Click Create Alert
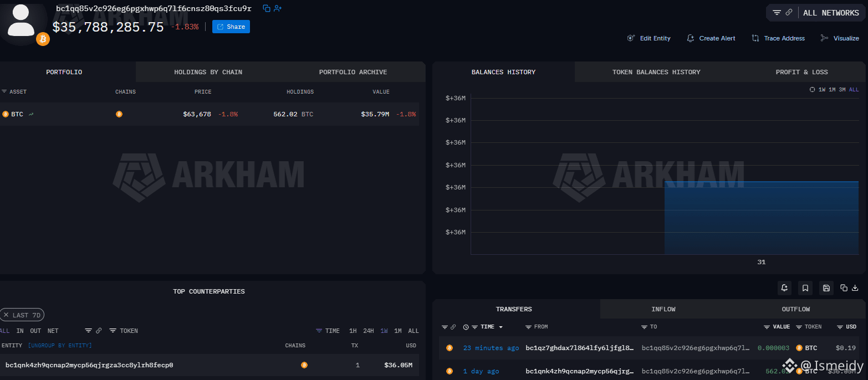The image size is (868, 380). [711, 38]
